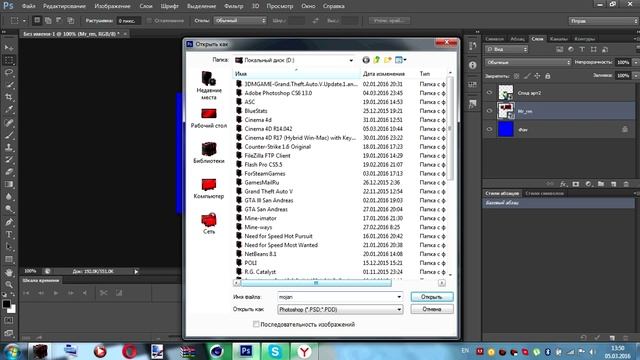The image size is (640, 360).
Task: Select the Gradient tool
Action: (x=9, y=184)
